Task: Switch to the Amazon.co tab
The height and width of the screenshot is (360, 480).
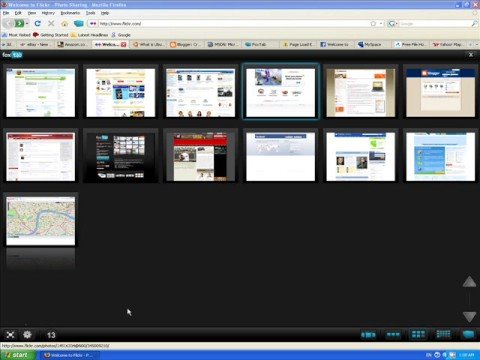Action: tap(72, 44)
